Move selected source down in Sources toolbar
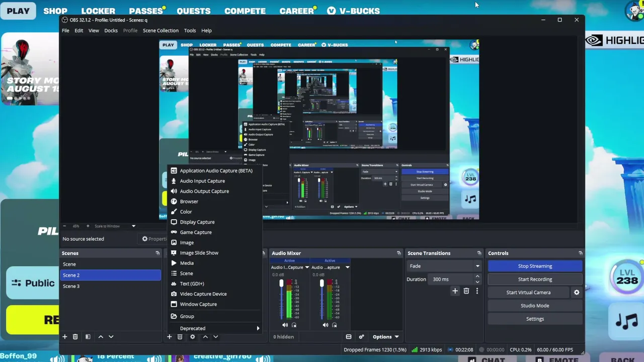This screenshot has width=644, height=362. point(215,337)
